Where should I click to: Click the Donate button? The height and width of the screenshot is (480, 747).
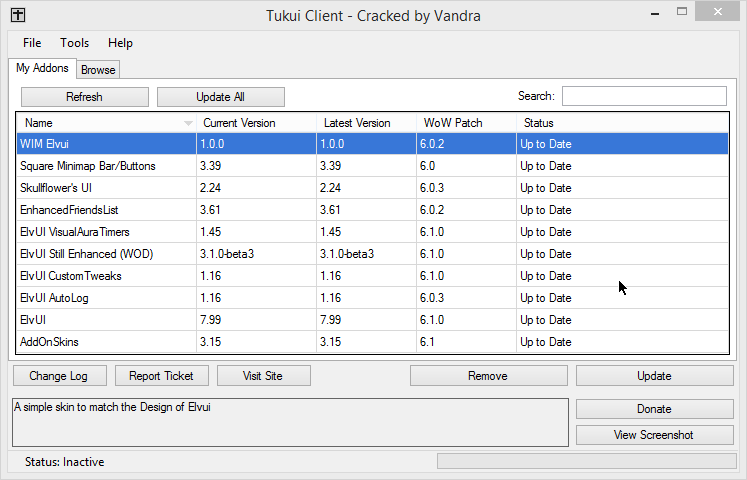click(x=653, y=409)
